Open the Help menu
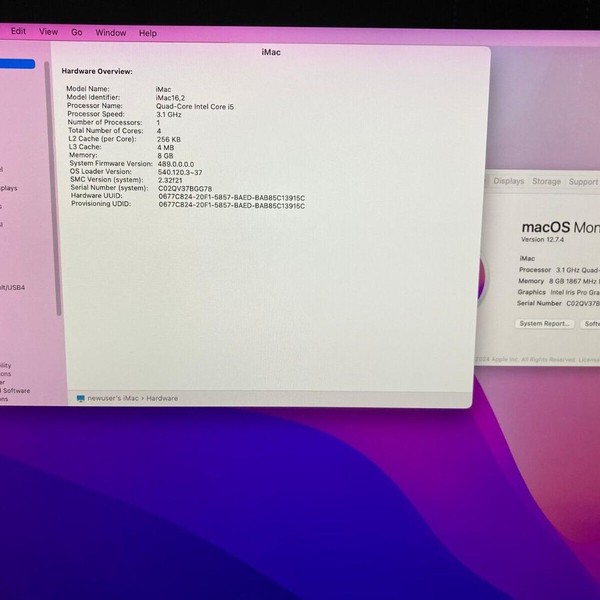The image size is (600, 600). pos(148,33)
